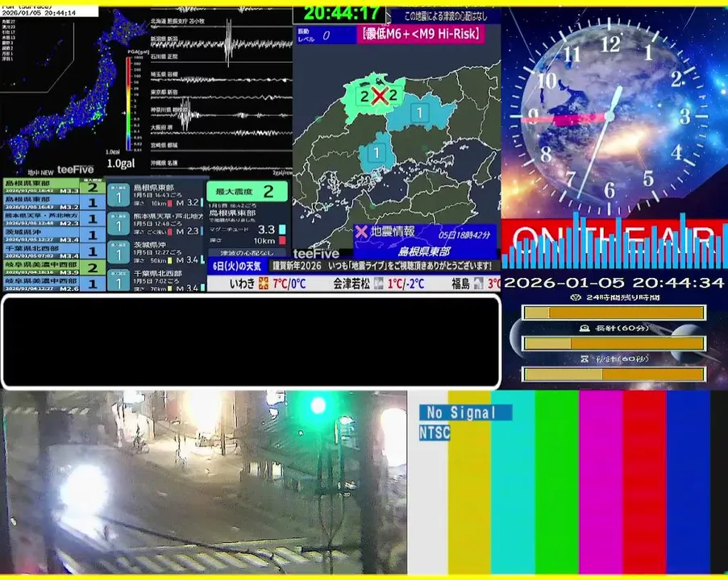Click intensity badge for 熊本県天草・芦北地方 12:48
Viewport: 728px width, 580px height.
[119, 224]
